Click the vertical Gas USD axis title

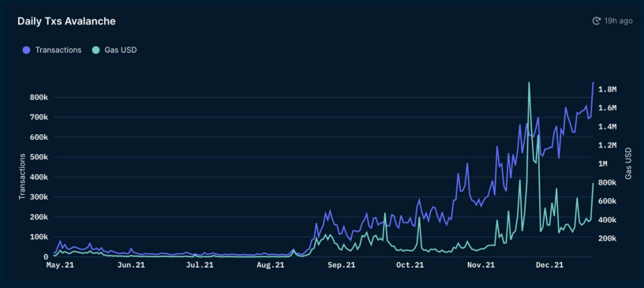pyautogui.click(x=628, y=163)
